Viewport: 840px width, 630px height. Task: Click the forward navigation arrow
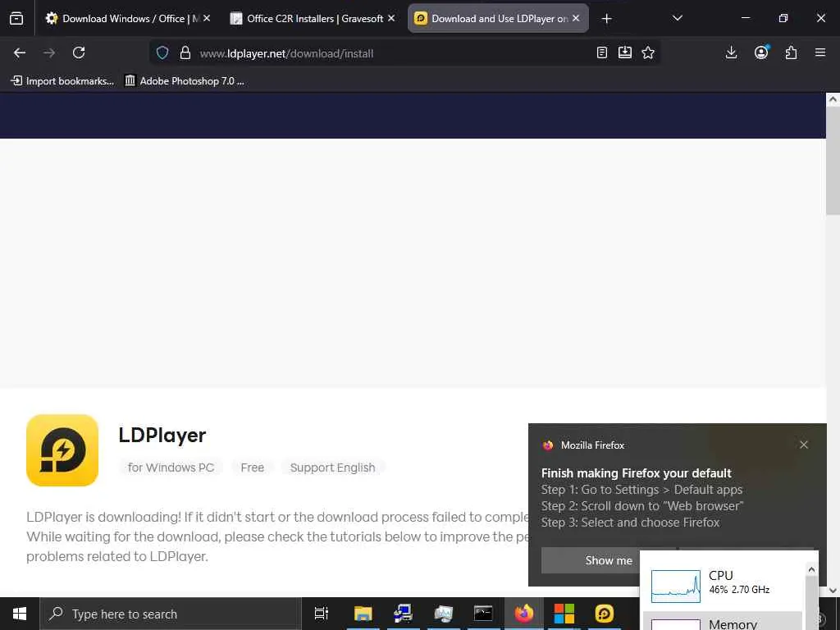[49, 52]
